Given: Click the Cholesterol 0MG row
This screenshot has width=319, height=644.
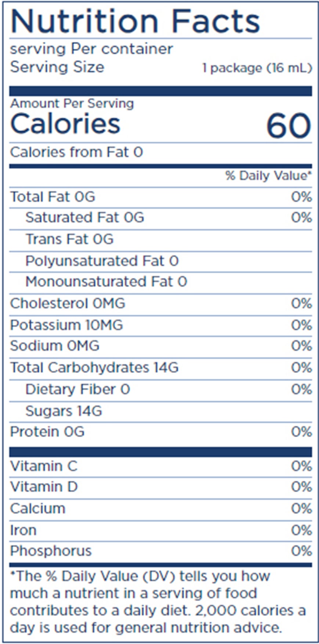Looking at the screenshot, I should click(x=161, y=304).
